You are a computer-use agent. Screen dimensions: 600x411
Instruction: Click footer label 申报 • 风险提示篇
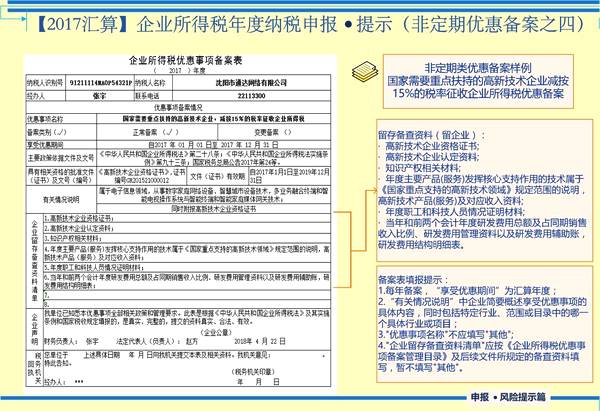coord(508,397)
